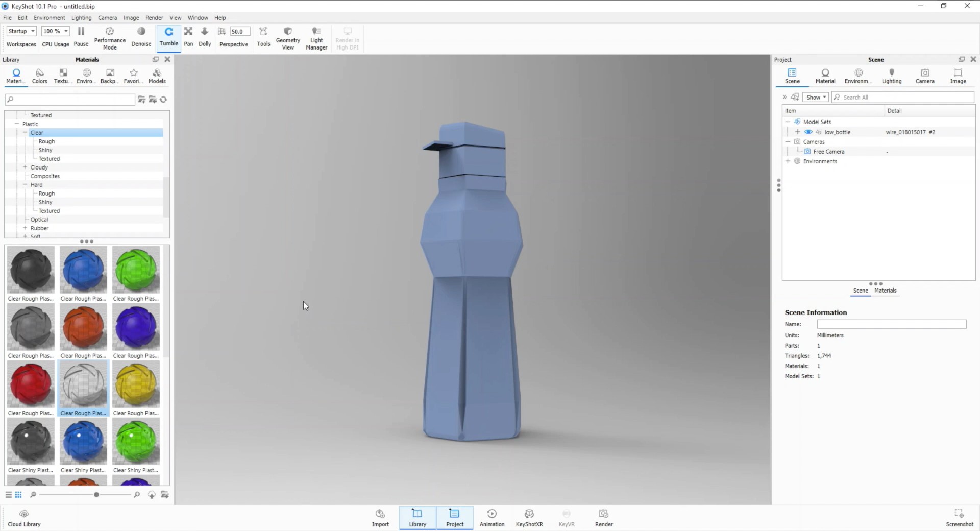980x531 pixels.
Task: Toggle visibility of low_bottle model
Action: click(x=808, y=132)
